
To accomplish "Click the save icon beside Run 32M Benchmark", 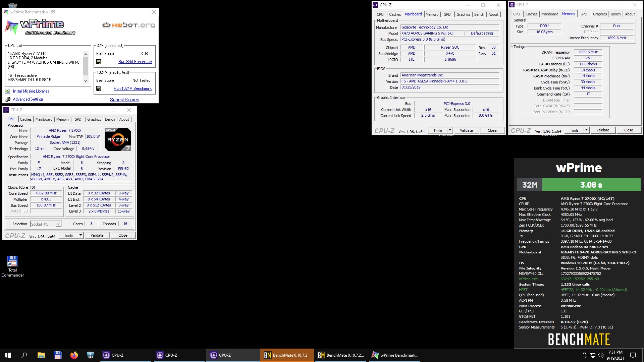I will pyautogui.click(x=99, y=62).
